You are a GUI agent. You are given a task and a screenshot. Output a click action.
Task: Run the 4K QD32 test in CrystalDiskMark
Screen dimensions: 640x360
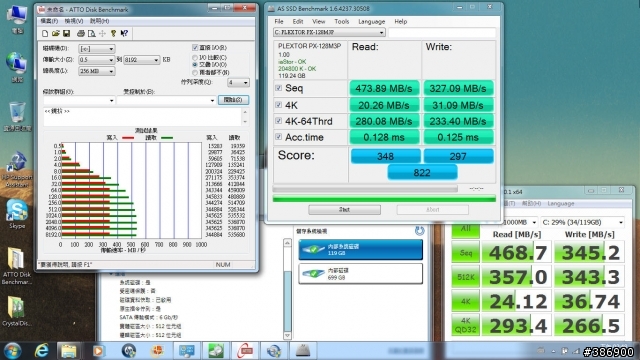[x=466, y=325]
